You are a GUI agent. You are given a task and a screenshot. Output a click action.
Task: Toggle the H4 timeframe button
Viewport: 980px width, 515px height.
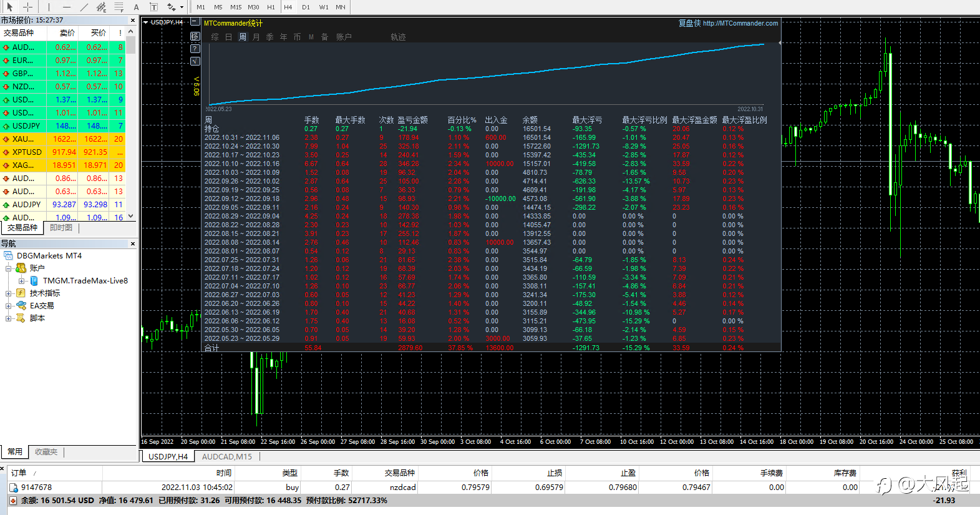(x=288, y=7)
